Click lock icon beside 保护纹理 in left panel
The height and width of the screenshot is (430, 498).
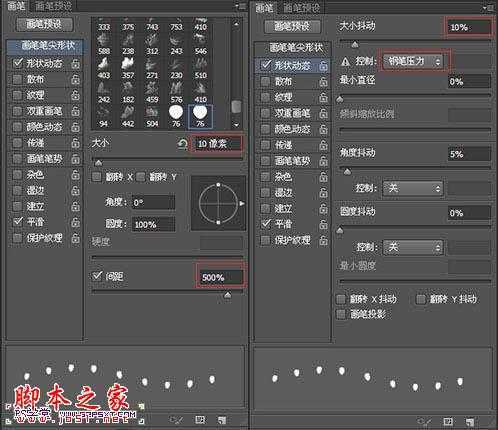coord(76,238)
